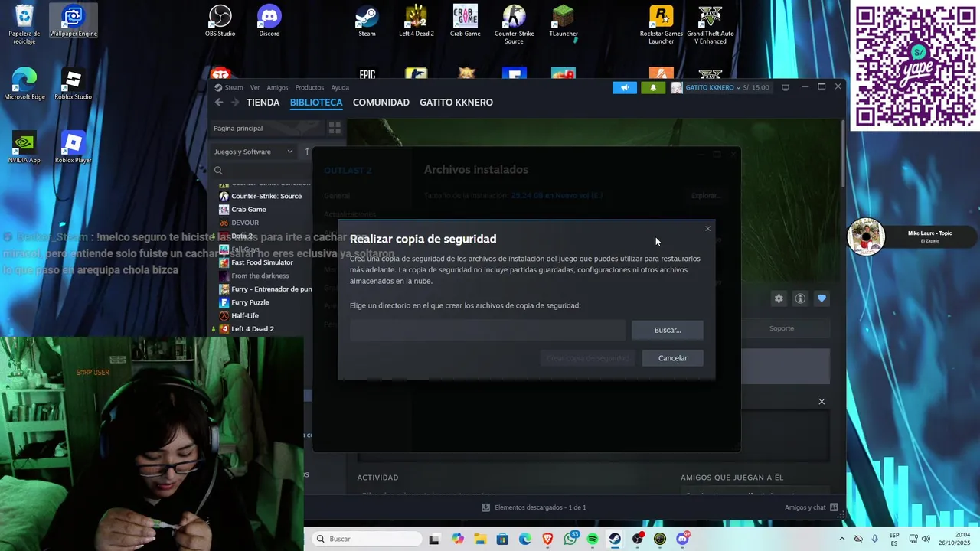This screenshot has height=551, width=980.
Task: Open the Ayuda menu in Steam
Action: [340, 87]
